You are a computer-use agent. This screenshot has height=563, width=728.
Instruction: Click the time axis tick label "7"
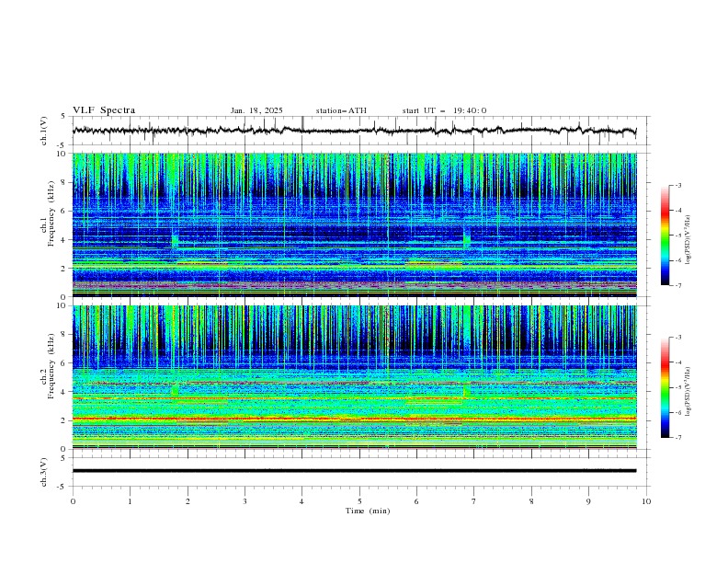tap(474, 501)
